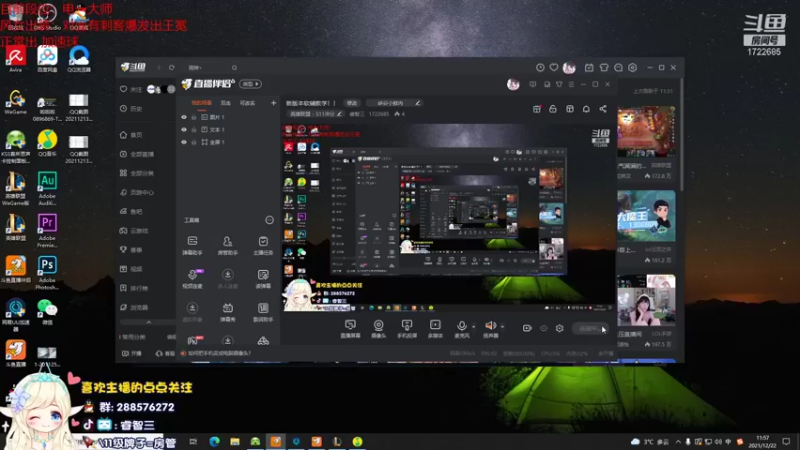This screenshot has width=800, height=450.
Task: Toggle visibility of 文本 1 source
Action: click(x=184, y=130)
